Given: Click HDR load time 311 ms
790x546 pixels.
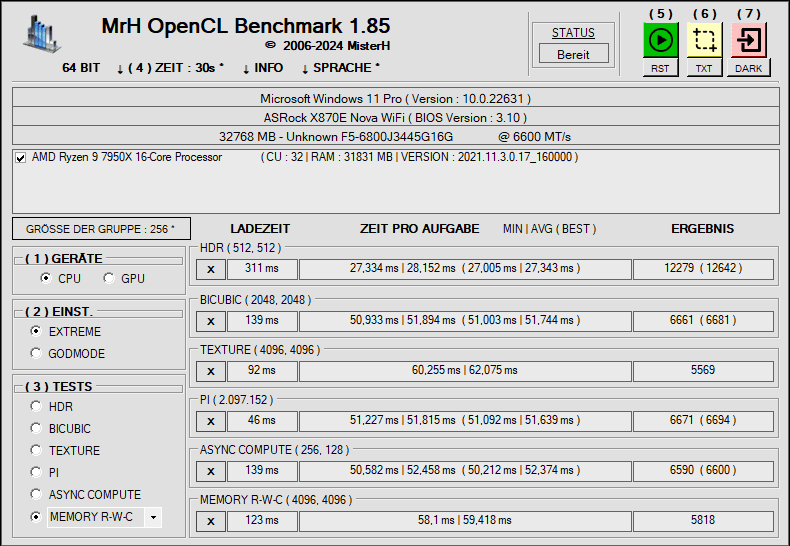Looking at the screenshot, I should (262, 268).
